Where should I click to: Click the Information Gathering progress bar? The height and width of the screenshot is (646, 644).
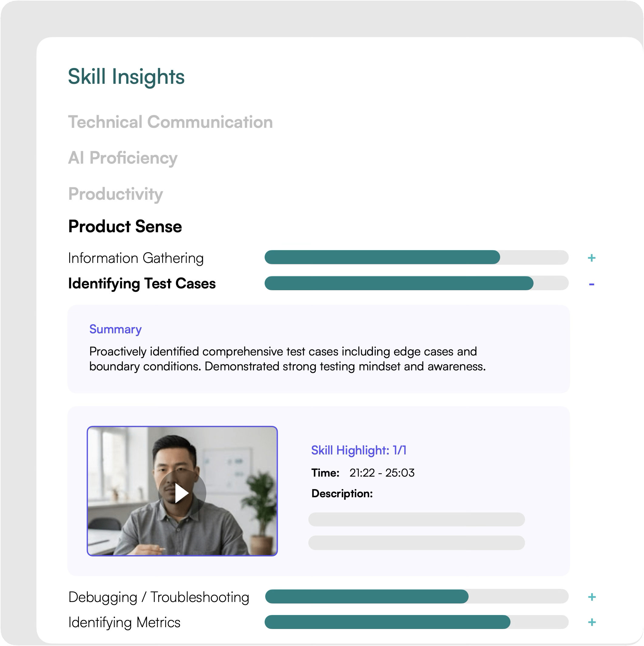(416, 257)
